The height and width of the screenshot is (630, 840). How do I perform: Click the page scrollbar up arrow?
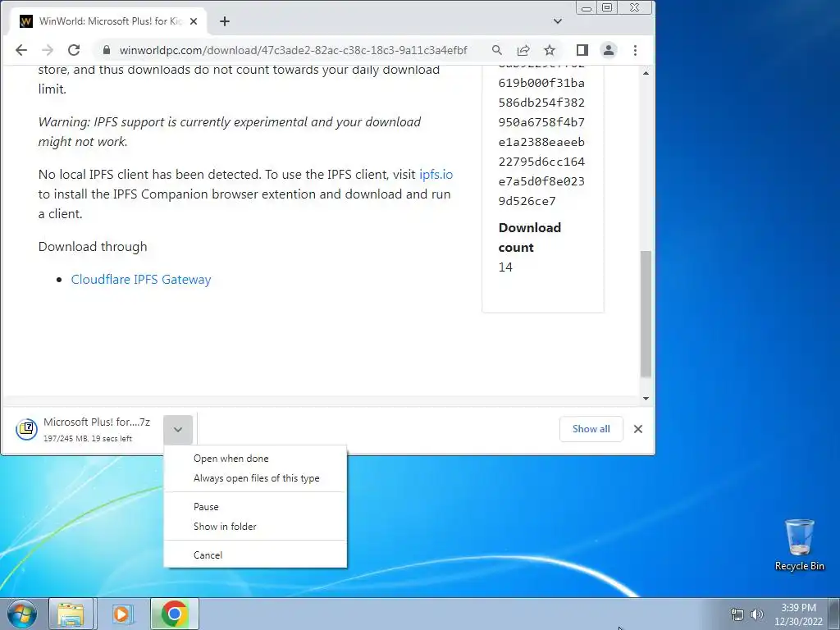pos(646,73)
